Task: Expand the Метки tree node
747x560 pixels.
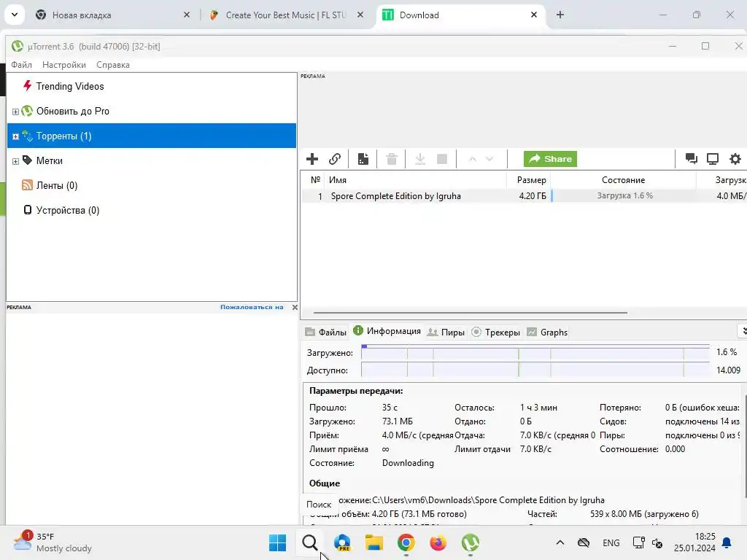Action: [x=15, y=161]
